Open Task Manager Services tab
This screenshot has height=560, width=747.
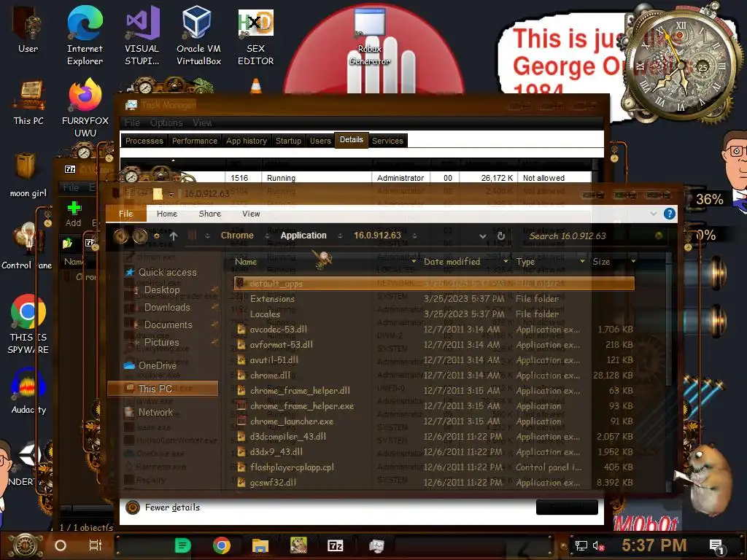pos(387,141)
